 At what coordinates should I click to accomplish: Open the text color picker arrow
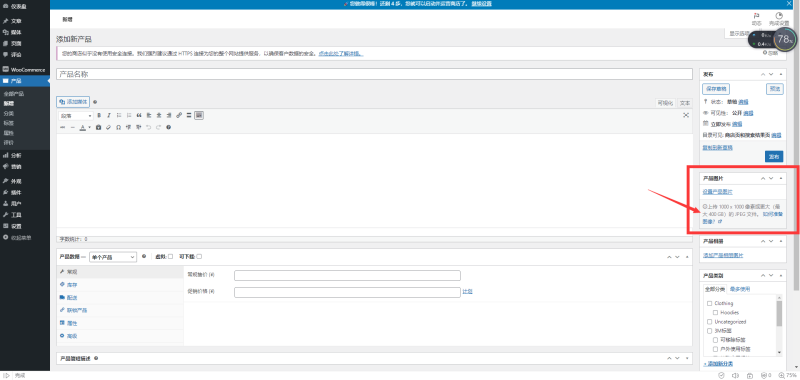[89, 128]
